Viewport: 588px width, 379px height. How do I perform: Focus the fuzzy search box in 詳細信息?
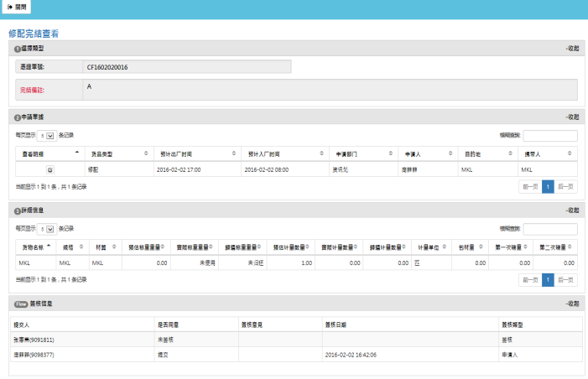550,228
